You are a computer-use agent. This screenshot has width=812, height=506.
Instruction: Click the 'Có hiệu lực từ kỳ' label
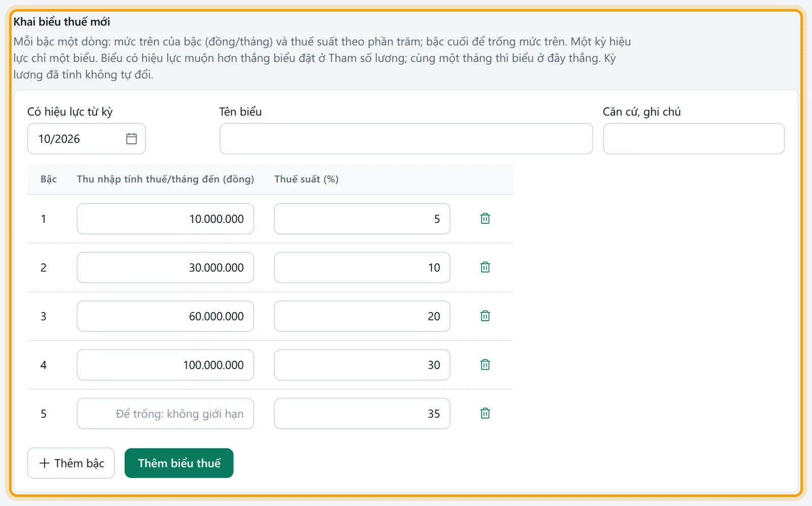pyautogui.click(x=70, y=112)
